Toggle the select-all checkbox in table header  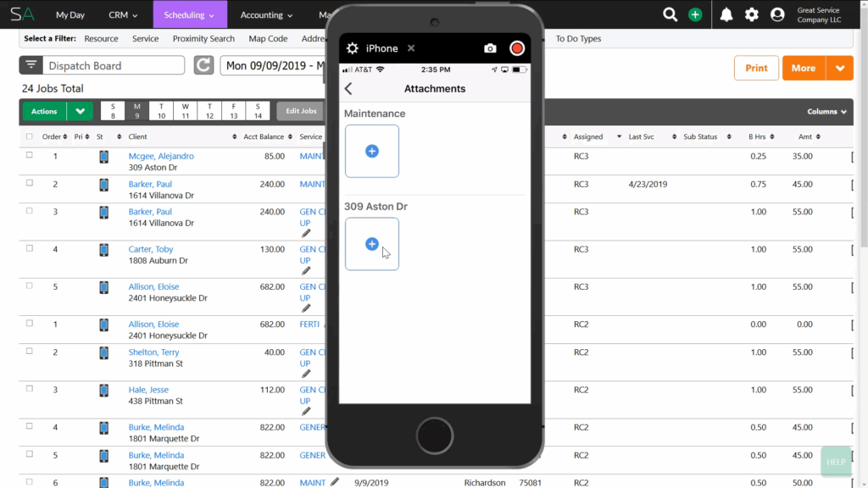[x=30, y=136]
